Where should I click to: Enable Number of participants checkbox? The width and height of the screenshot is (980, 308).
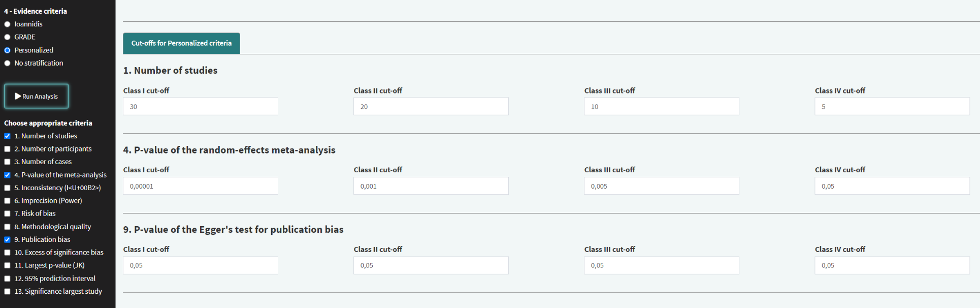(x=8, y=149)
